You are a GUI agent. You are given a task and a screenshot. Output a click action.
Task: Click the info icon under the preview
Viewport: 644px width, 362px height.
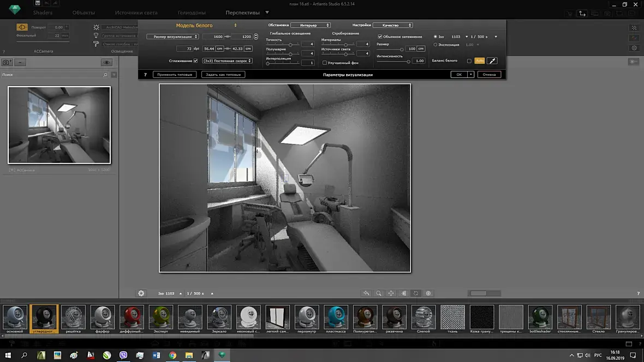coord(428,293)
